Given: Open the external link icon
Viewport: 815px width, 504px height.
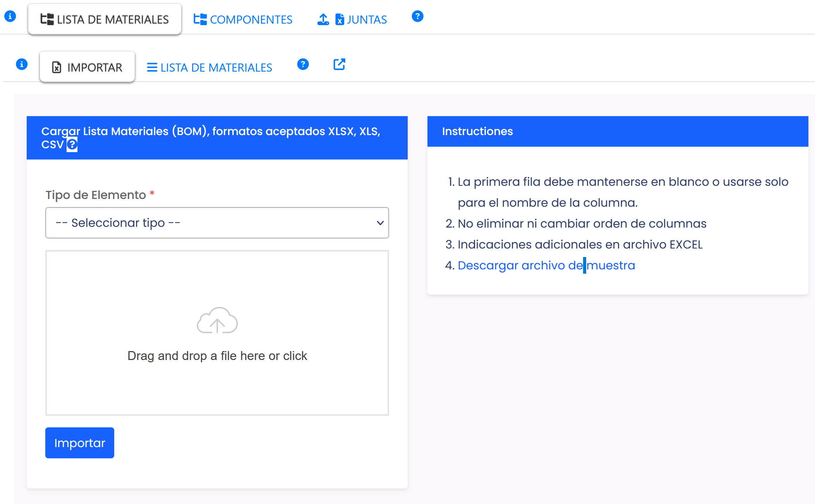Looking at the screenshot, I should tap(339, 64).
